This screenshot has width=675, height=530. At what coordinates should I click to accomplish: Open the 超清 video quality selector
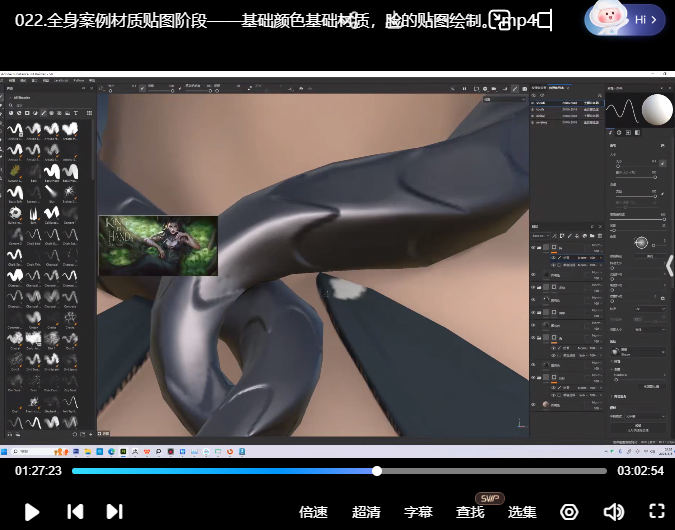tap(366, 512)
